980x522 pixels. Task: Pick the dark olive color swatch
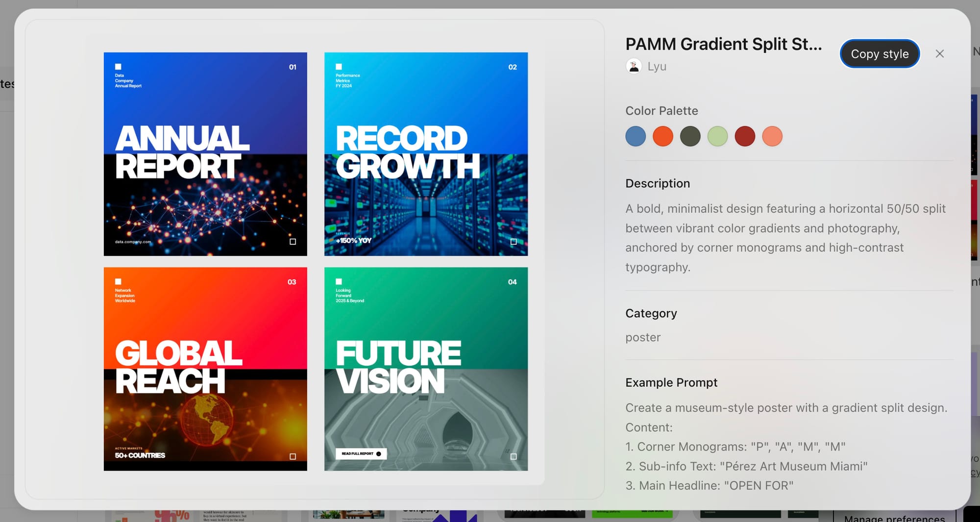690,136
